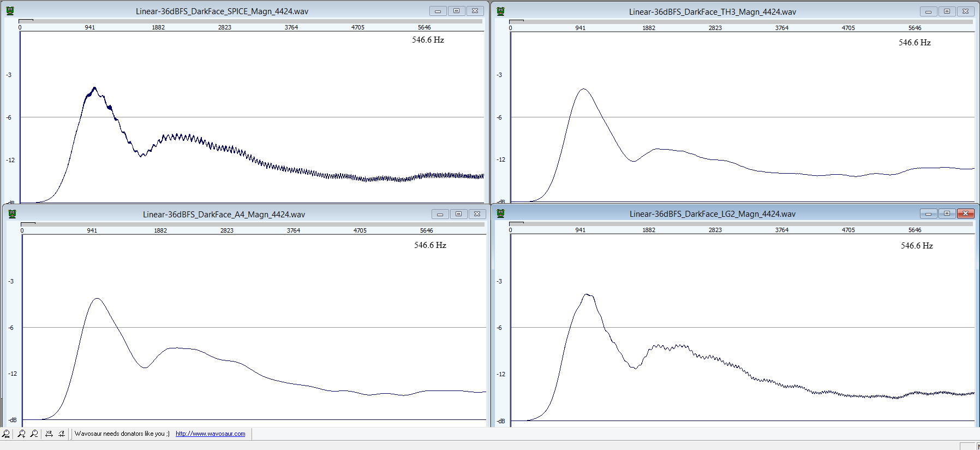Click ruler mark 4705 in A4 window
The image size is (980, 450).
(360, 230)
